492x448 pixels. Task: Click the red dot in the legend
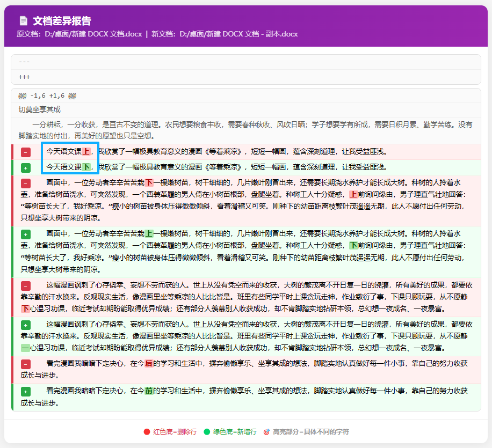tap(147, 432)
